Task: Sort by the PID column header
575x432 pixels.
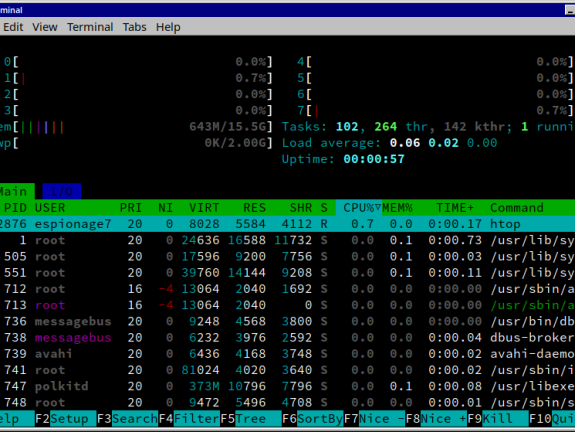Action: click(15, 208)
